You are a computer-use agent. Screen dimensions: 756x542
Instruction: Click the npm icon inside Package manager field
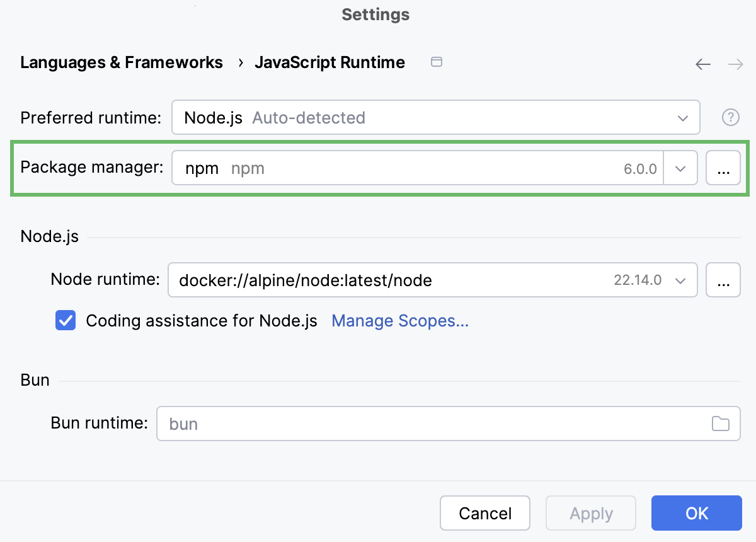click(200, 168)
